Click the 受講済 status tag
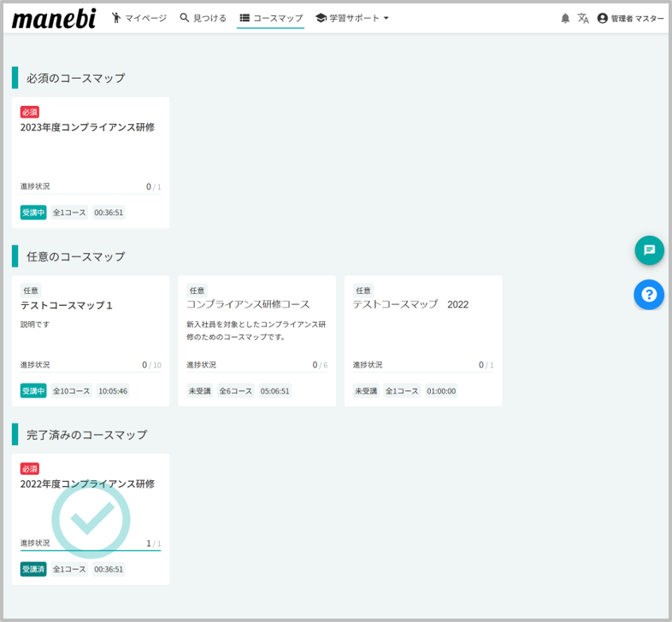Viewport: 672px width, 622px height. click(33, 569)
